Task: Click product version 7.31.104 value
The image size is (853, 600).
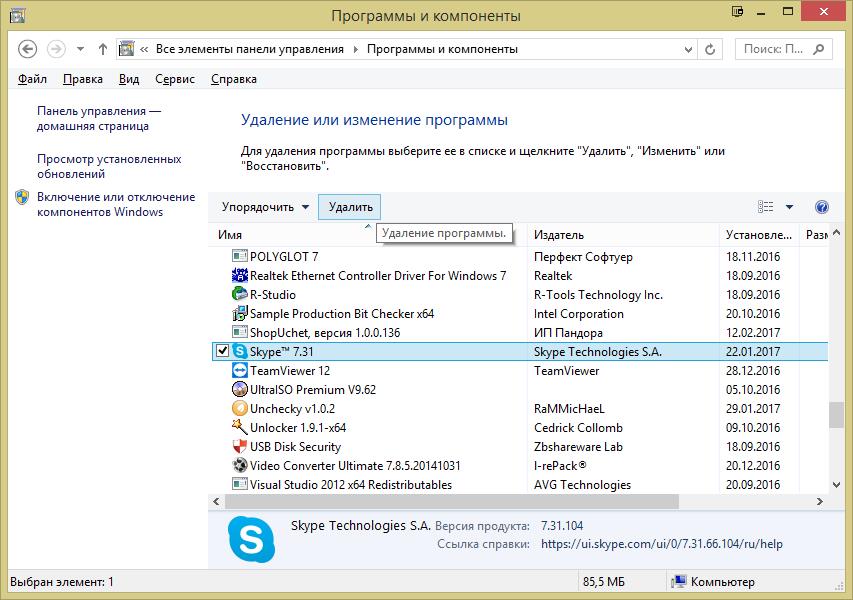Action: point(562,525)
